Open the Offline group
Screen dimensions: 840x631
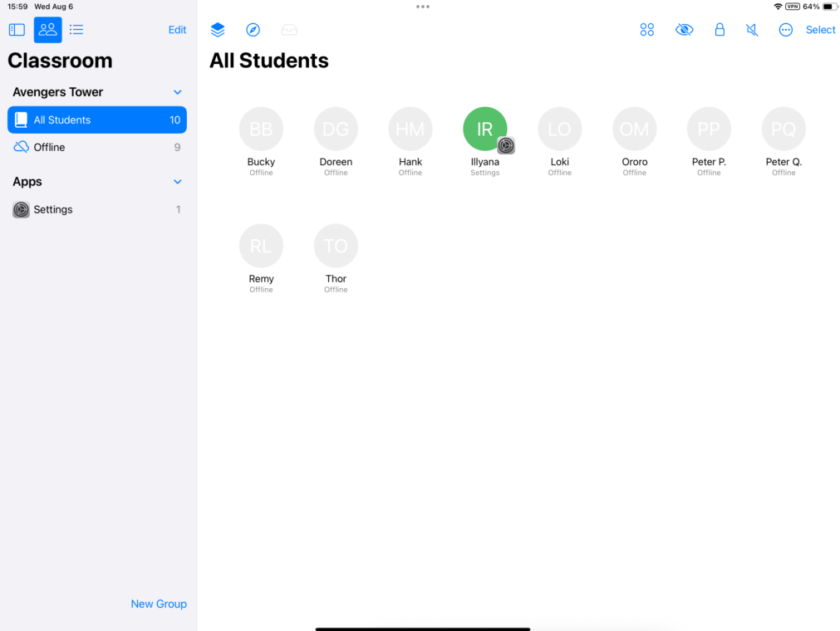click(x=97, y=147)
